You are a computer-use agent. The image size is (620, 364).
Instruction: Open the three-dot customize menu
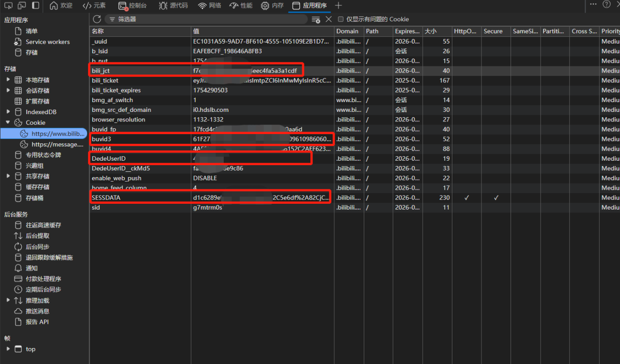(x=593, y=4)
